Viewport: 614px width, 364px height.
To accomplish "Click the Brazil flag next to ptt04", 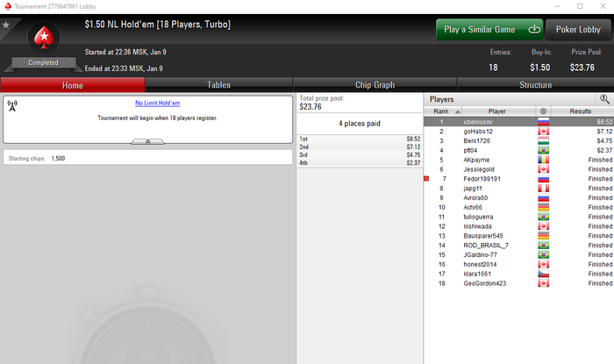I will click(544, 150).
